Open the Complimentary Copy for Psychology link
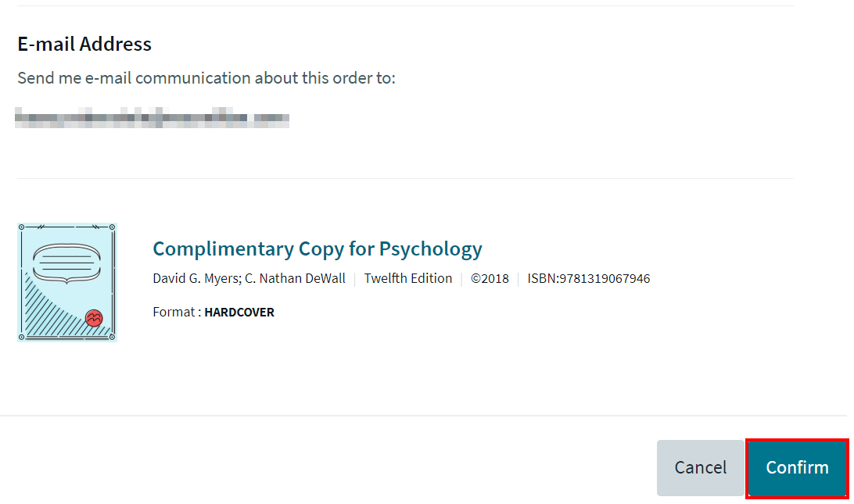854x504 pixels. point(317,248)
